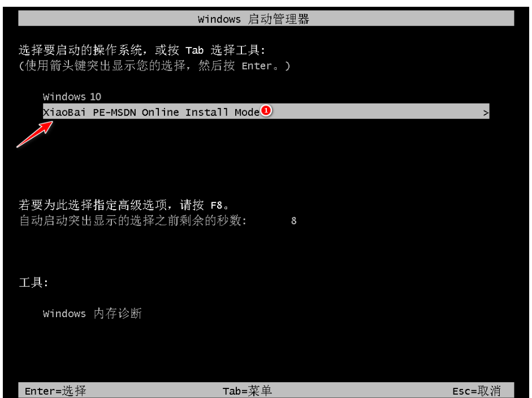Viewport: 532px width, 398px height.
Task: Choose XiaoBai PE-MSDN Online Install Mode entry
Action: pos(266,111)
